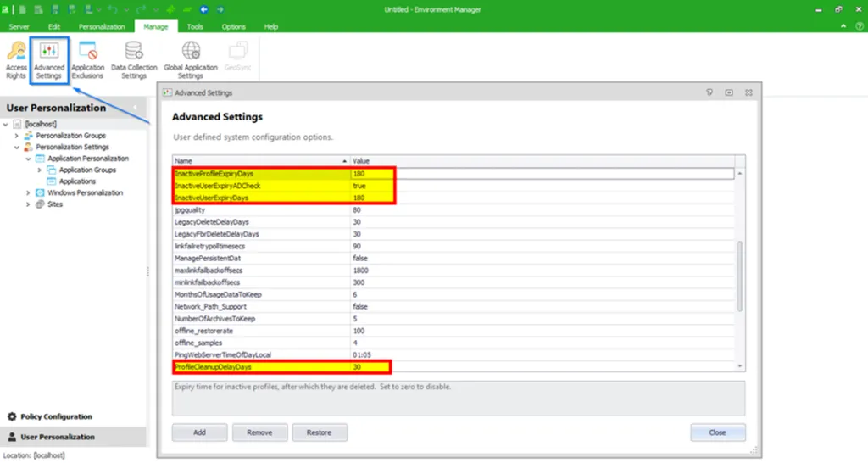Click the Restore button

tap(320, 432)
